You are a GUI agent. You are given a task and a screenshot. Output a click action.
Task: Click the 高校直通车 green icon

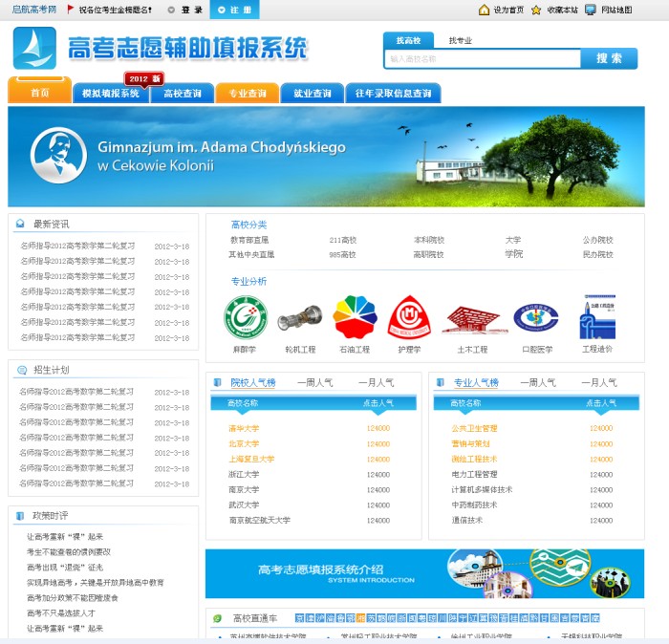pyautogui.click(x=218, y=618)
